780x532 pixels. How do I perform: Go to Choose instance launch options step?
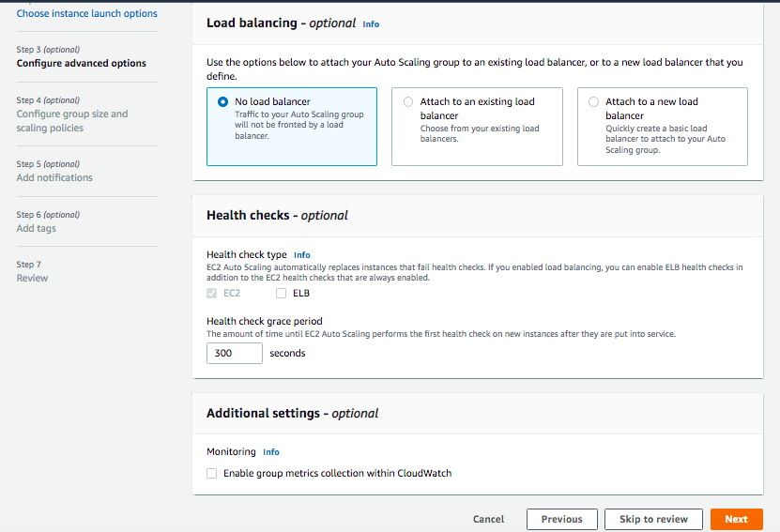coord(86,14)
